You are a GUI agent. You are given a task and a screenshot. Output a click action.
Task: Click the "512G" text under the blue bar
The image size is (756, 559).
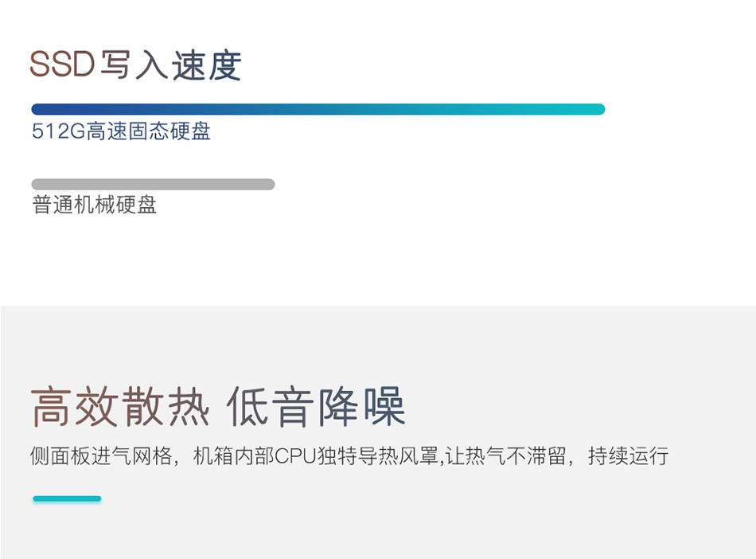(x=58, y=131)
